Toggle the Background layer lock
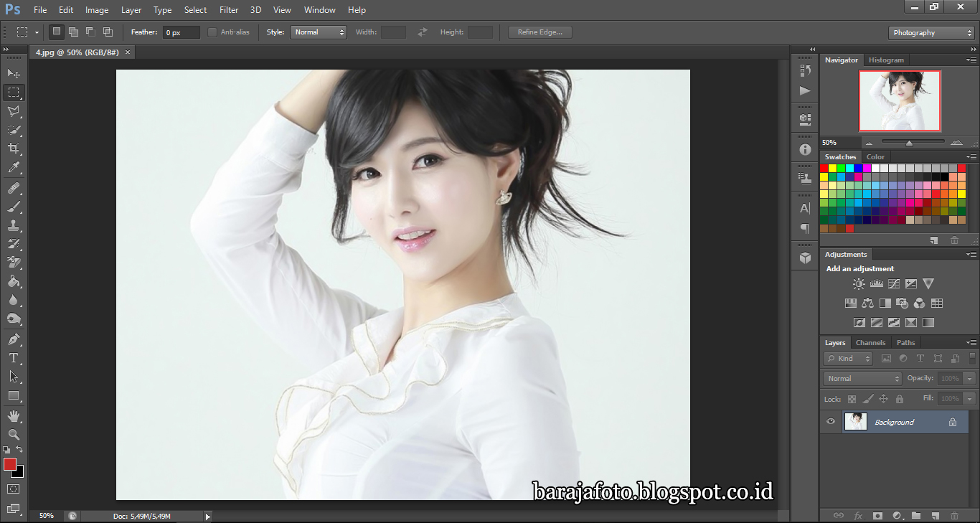Image resolution: width=980 pixels, height=523 pixels. (953, 422)
